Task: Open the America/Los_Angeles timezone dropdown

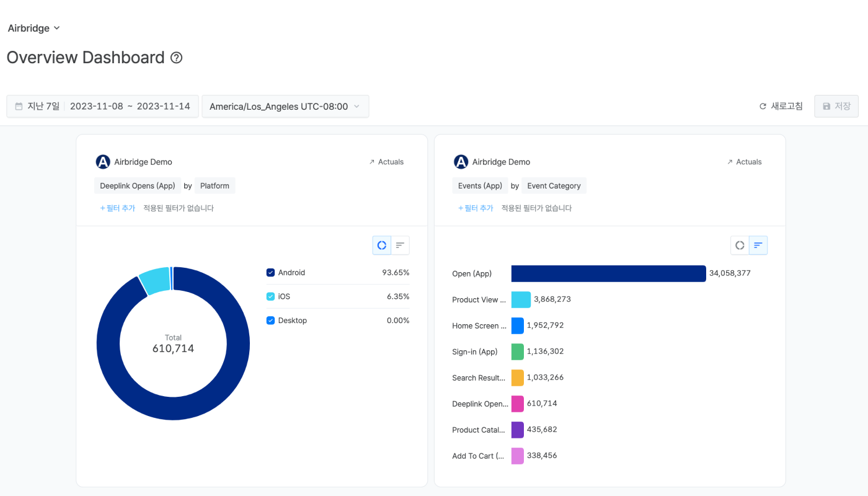Action: click(x=285, y=106)
